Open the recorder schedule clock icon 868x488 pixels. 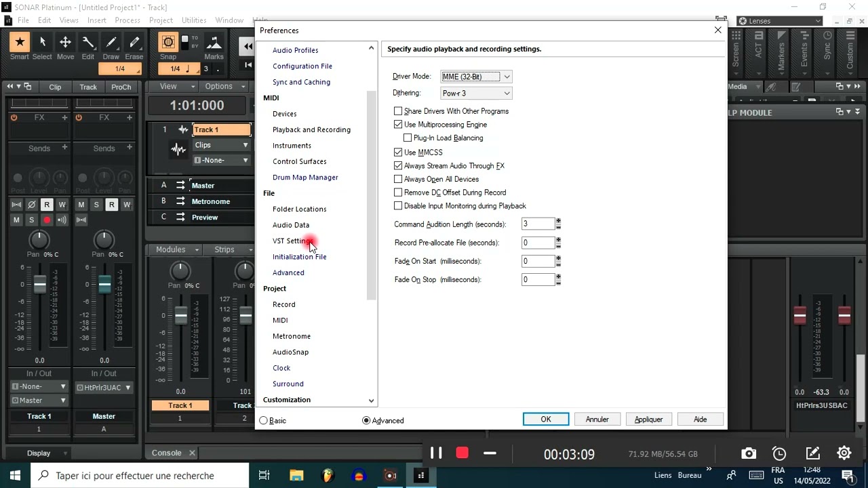[x=780, y=454]
